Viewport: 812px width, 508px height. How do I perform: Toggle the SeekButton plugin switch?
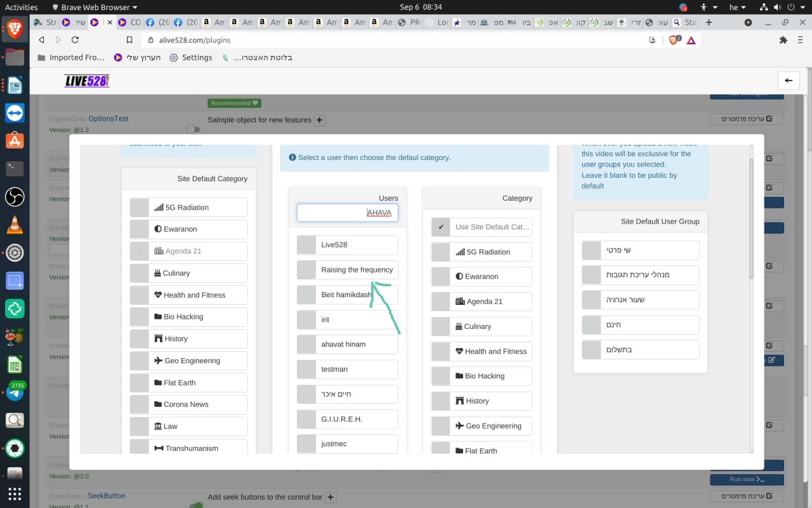click(197, 505)
